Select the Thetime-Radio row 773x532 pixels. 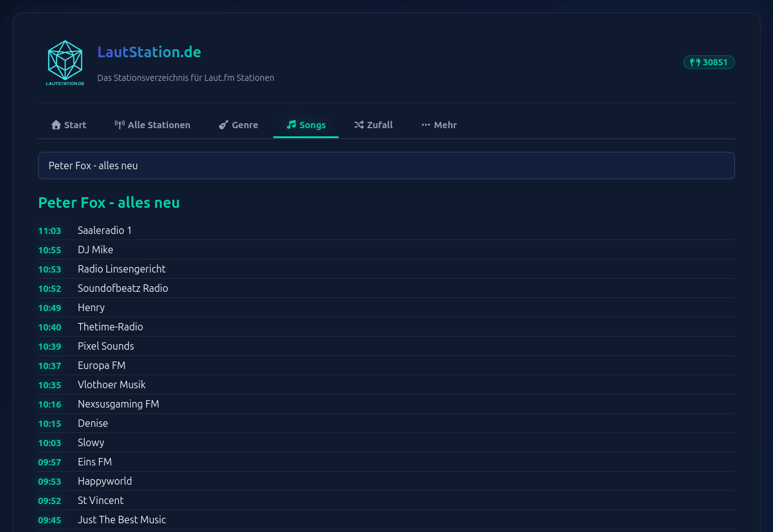point(386,327)
